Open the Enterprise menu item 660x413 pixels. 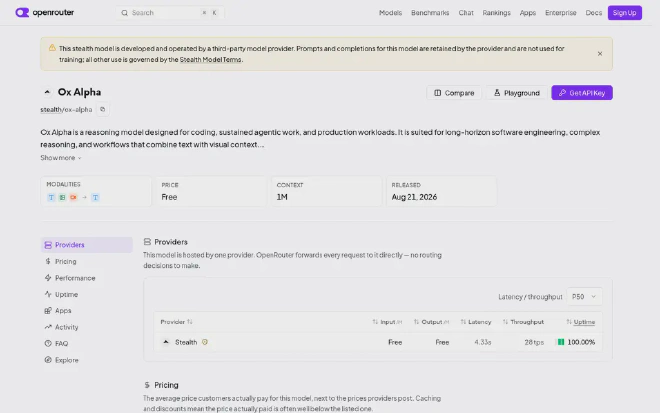(560, 13)
